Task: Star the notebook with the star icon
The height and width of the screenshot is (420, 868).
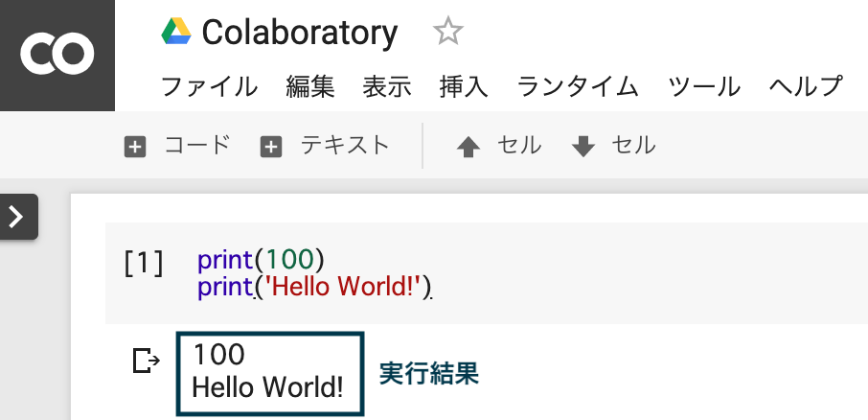Action: pyautogui.click(x=447, y=31)
